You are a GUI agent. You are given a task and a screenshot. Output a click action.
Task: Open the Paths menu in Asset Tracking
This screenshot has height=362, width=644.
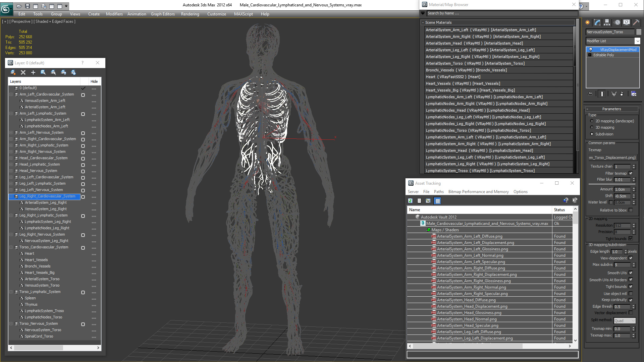point(438,192)
